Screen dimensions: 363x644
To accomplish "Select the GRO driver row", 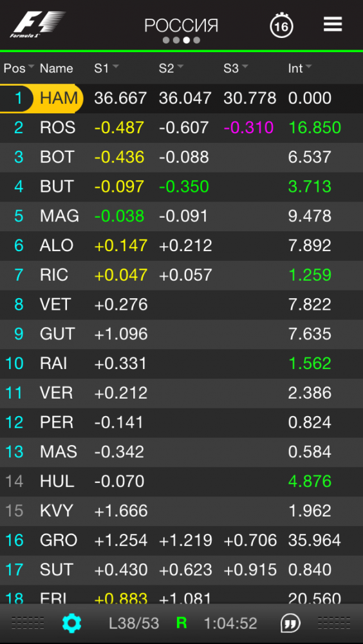I will pos(181,540).
